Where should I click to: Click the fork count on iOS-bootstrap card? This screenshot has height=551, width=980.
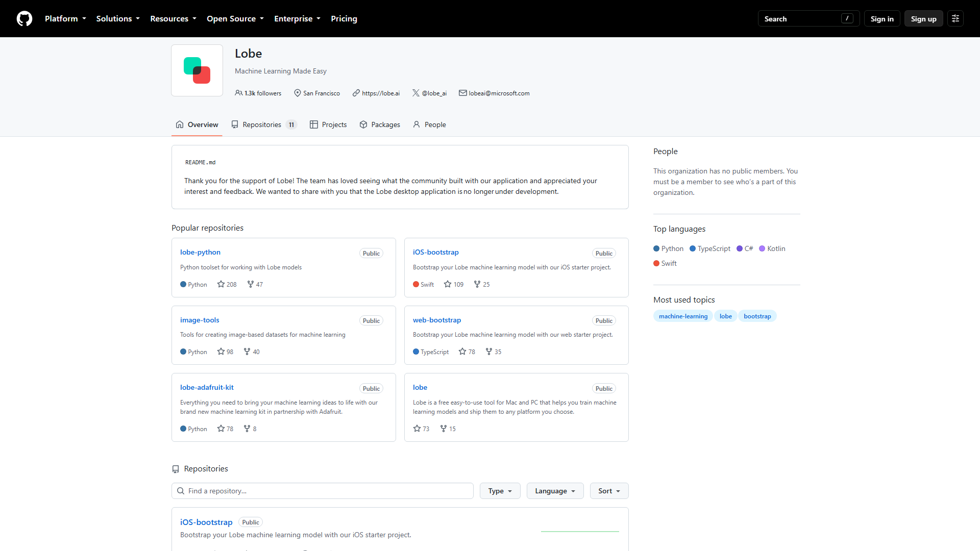click(482, 284)
